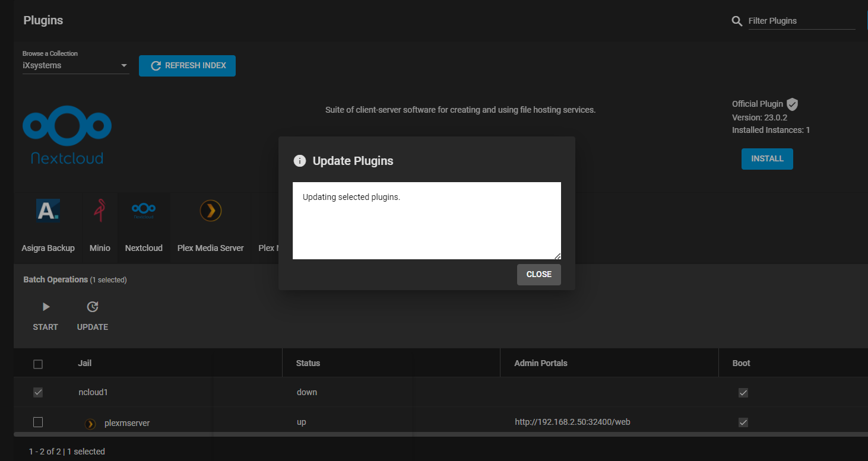Click the '1 - 2 of 2 | 1 selected' footer text
The height and width of the screenshot is (461, 868).
point(67,452)
